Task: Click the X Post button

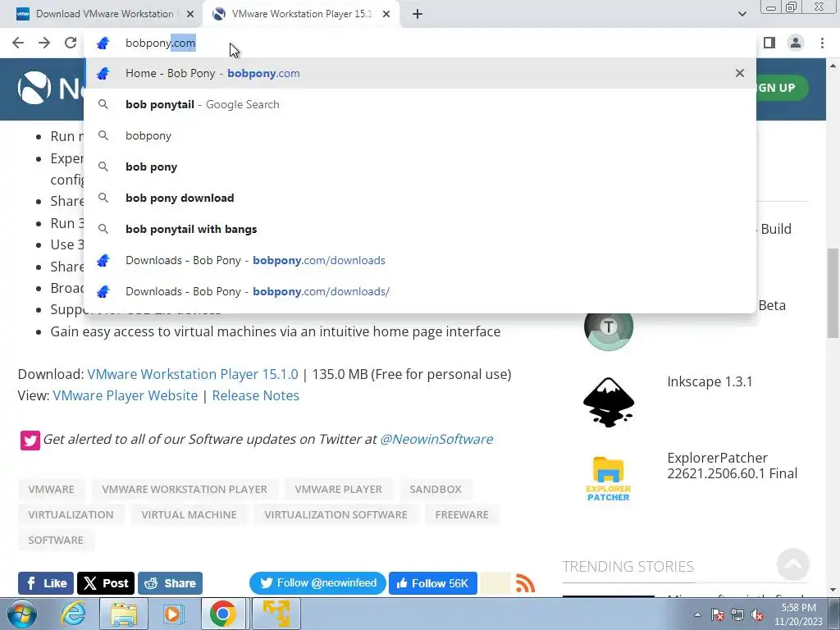Action: [106, 583]
